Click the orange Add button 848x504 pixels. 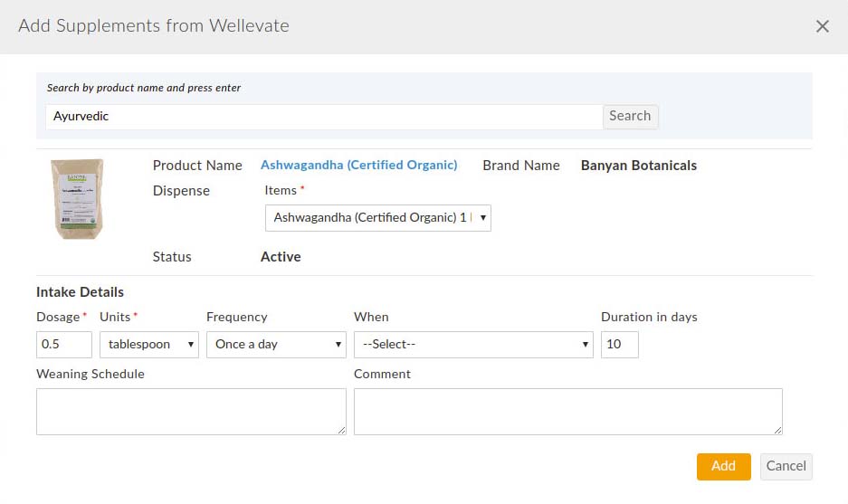coord(724,467)
